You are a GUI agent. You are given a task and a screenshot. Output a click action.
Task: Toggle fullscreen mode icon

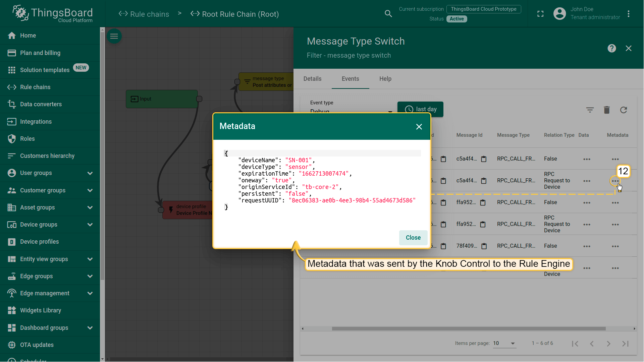[540, 14]
